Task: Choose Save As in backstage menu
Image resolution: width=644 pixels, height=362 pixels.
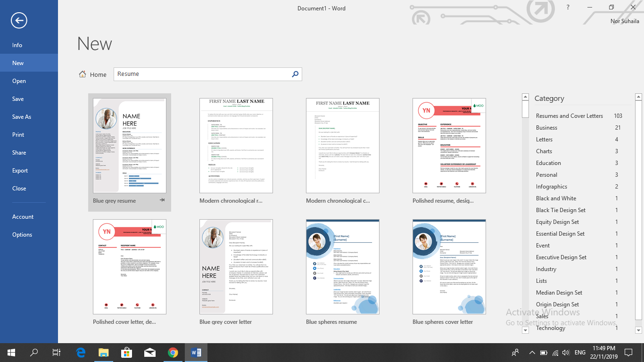Action: click(29, 117)
